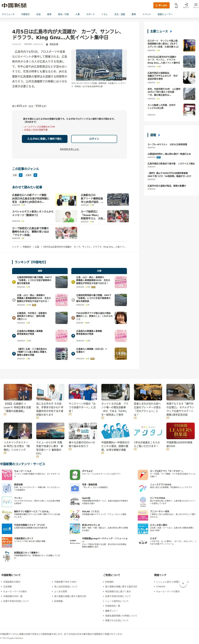Open the 中国地方 nav menu item
This screenshot has height=644, width=199.
pos(25,14)
